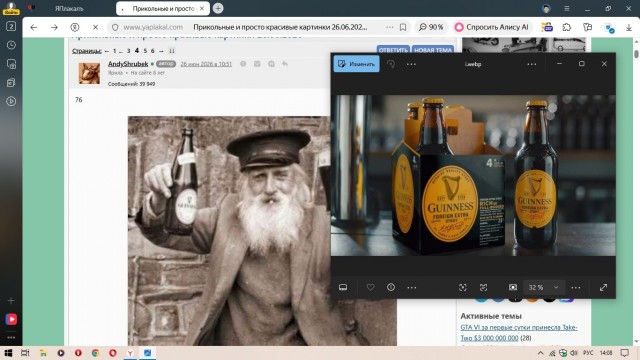The image size is (640, 360).
Task: Go to forum page 5
Action: (145, 51)
